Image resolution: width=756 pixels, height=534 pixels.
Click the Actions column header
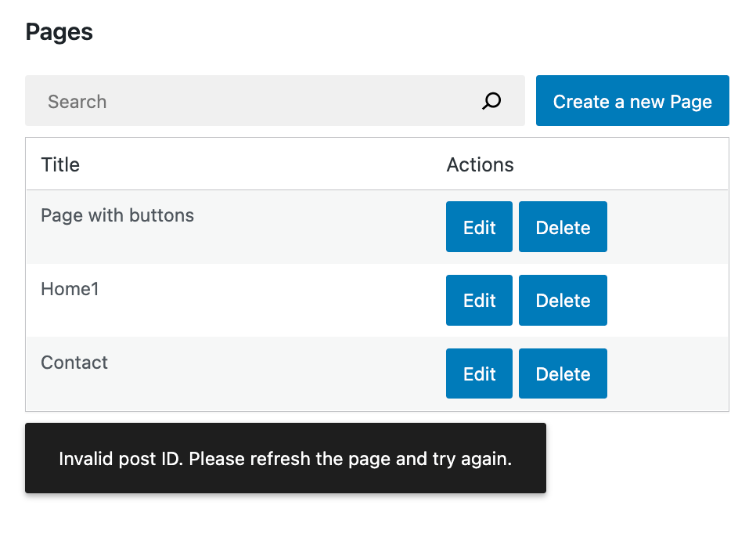click(x=480, y=164)
